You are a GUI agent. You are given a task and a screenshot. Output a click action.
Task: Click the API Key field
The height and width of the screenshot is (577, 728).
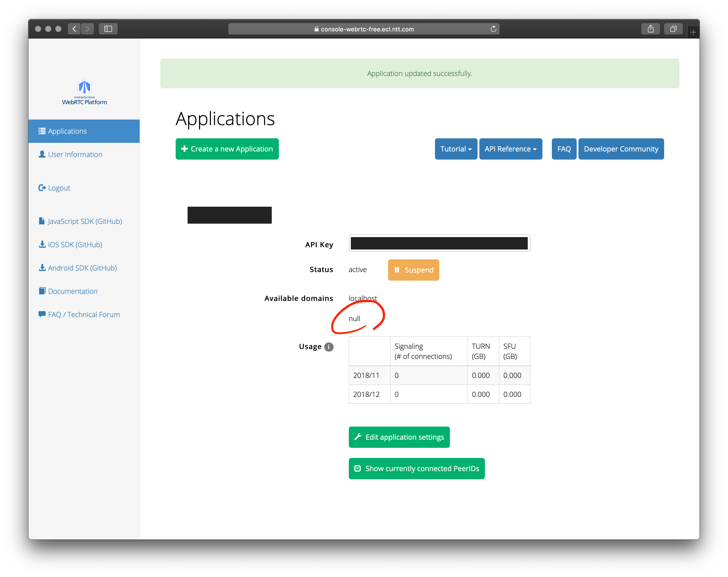tap(439, 243)
